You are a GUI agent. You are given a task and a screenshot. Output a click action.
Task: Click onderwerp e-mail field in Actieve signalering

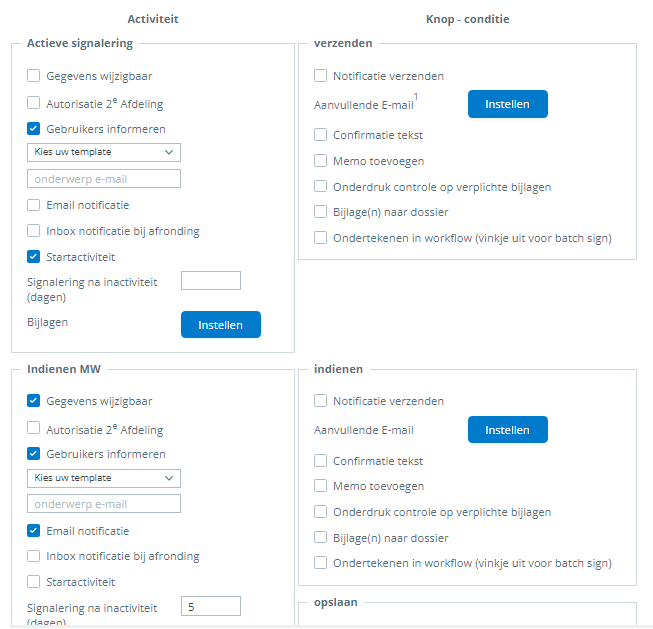104,179
